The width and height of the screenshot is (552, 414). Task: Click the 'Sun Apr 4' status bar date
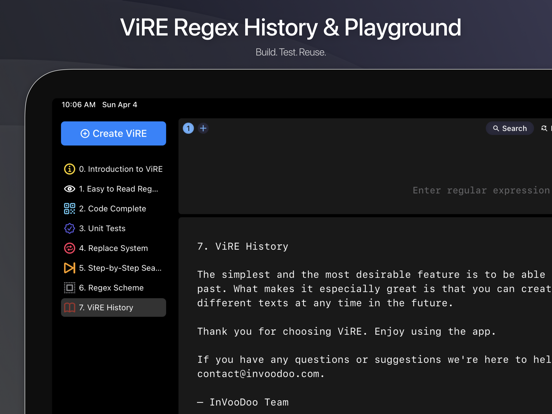(x=120, y=105)
